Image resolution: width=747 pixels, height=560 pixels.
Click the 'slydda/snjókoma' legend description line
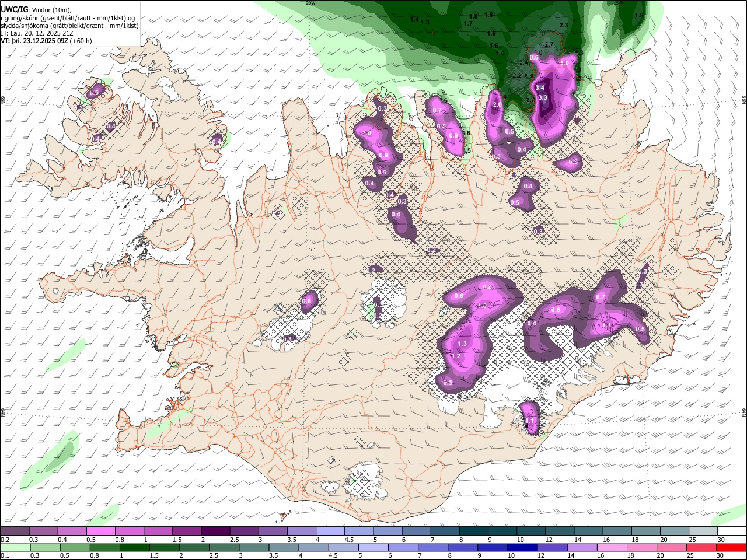69,26
